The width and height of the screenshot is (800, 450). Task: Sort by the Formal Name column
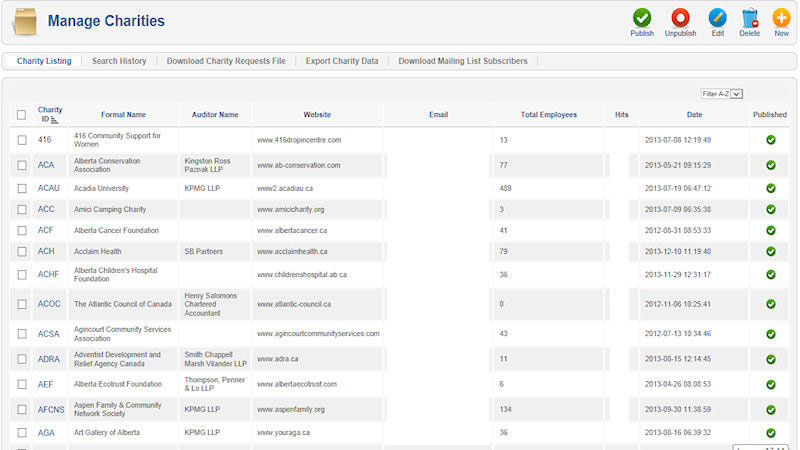(123, 115)
